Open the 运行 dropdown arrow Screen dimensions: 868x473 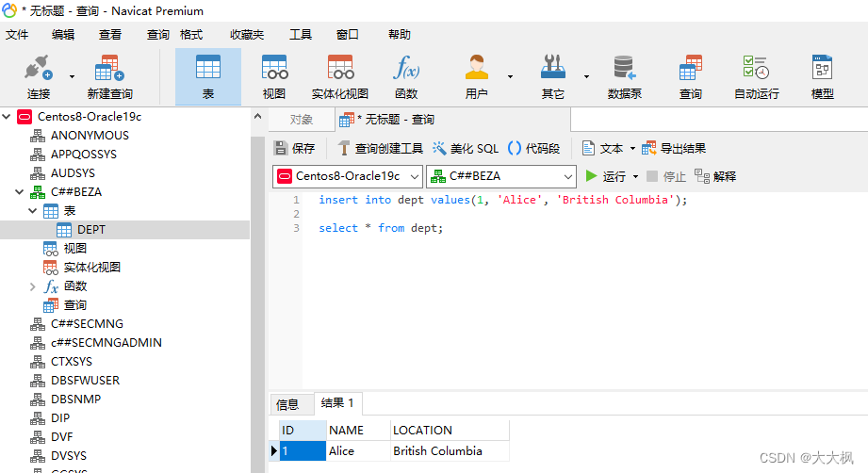(635, 177)
